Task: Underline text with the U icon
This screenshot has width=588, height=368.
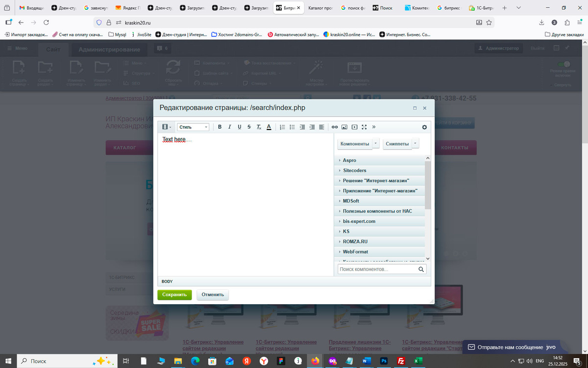Action: coord(239,127)
